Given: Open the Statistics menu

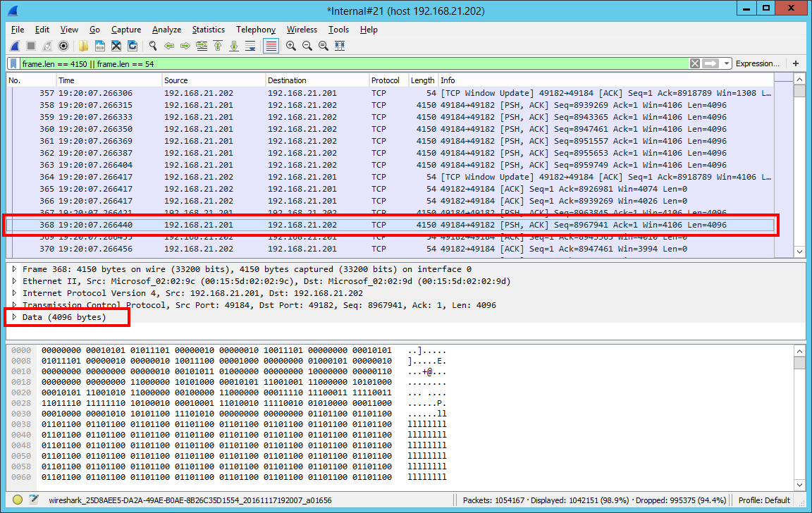Looking at the screenshot, I should point(208,30).
